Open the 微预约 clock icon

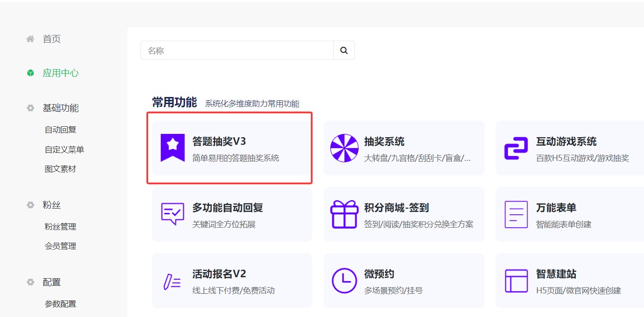[344, 281]
